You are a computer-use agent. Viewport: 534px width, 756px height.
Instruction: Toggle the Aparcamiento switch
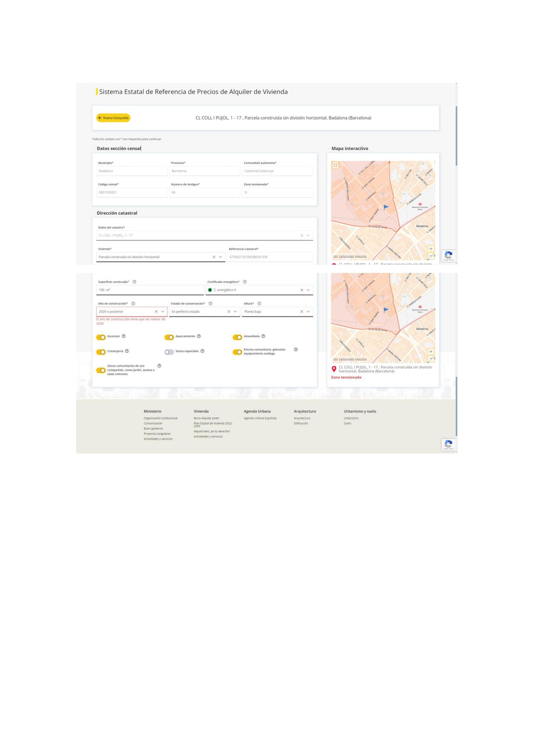[169, 337]
